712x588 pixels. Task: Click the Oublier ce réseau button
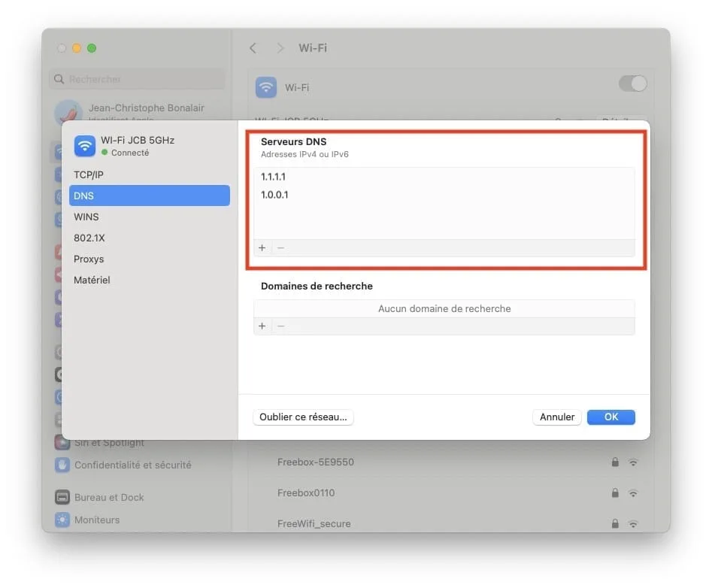(x=303, y=417)
